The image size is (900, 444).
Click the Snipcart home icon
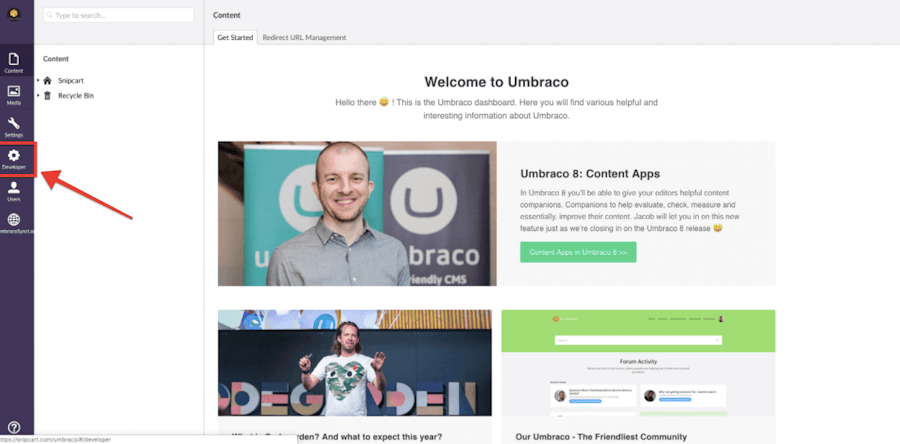point(47,81)
